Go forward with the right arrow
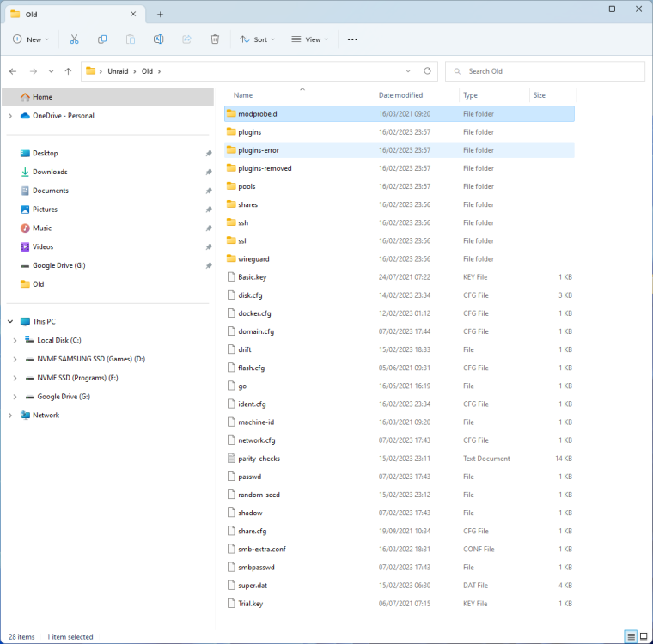The image size is (653, 644). coord(34,71)
